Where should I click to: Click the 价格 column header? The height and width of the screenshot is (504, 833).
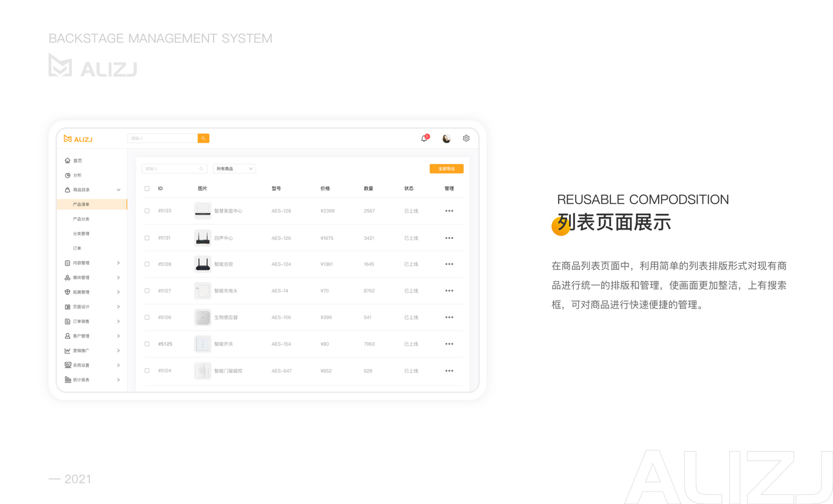[325, 188]
